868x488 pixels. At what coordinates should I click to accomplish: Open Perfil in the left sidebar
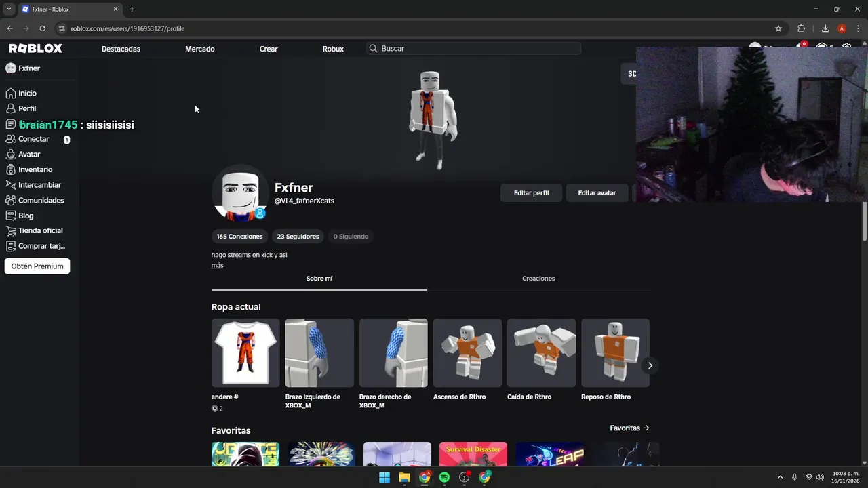[x=27, y=108]
